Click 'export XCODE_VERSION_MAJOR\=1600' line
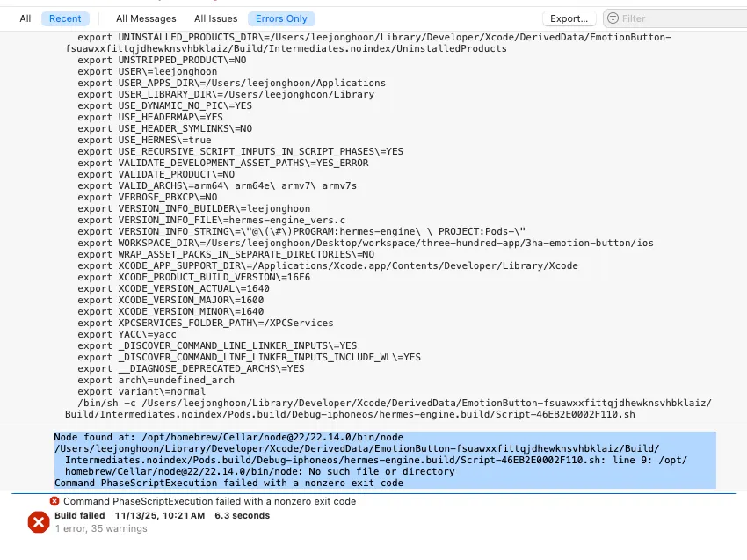This screenshot has height=560, width=747. [x=170, y=301]
